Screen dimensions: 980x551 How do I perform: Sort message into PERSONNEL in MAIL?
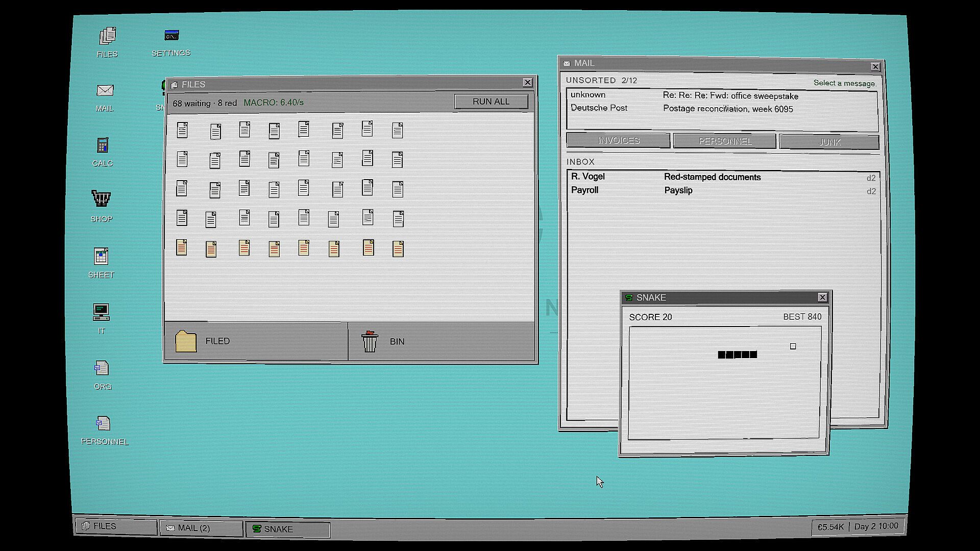[x=725, y=141]
